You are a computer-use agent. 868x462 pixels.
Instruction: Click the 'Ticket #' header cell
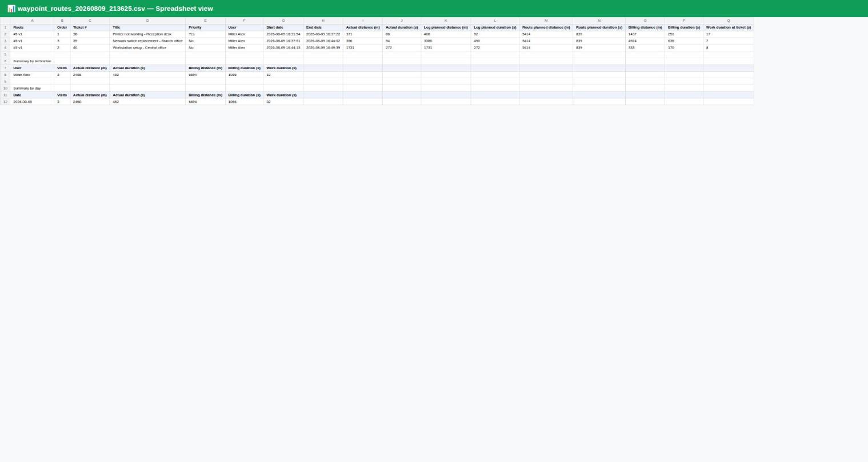pyautogui.click(x=90, y=27)
